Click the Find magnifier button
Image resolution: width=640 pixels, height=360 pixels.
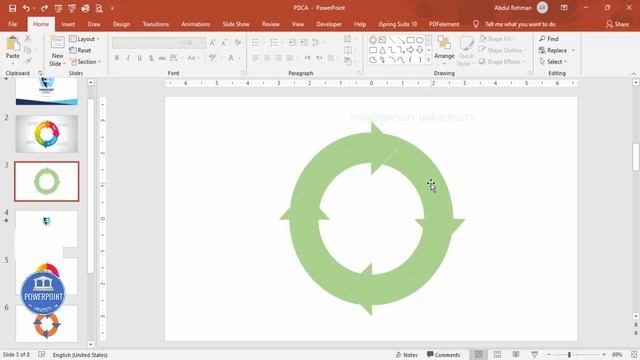point(549,39)
